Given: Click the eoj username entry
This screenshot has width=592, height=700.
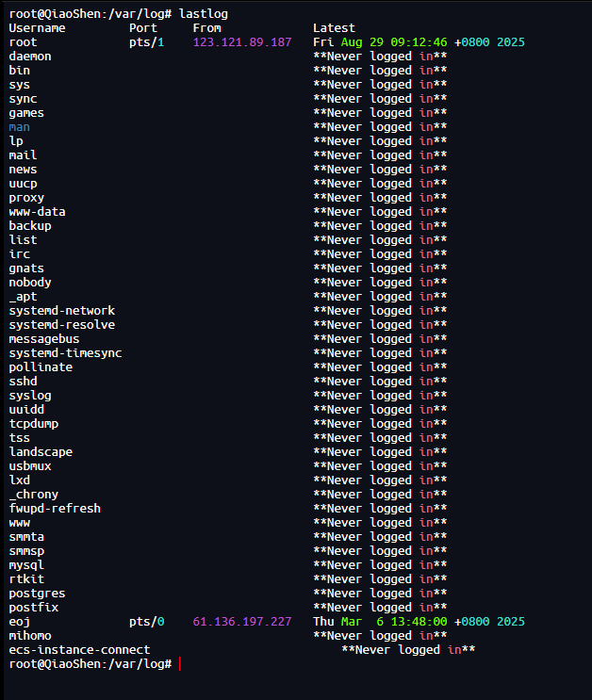Looking at the screenshot, I should (x=20, y=622).
